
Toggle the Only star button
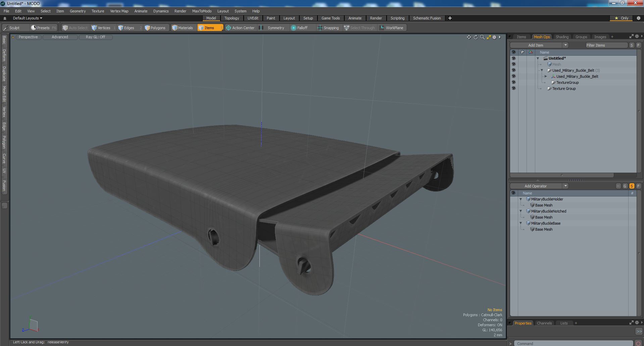[622, 18]
